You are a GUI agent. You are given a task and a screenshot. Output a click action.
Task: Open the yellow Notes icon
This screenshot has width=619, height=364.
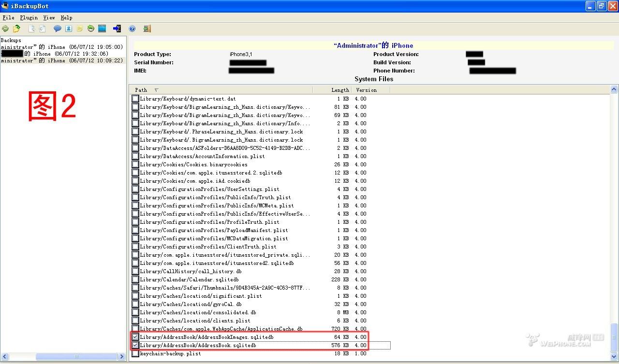pos(80,29)
